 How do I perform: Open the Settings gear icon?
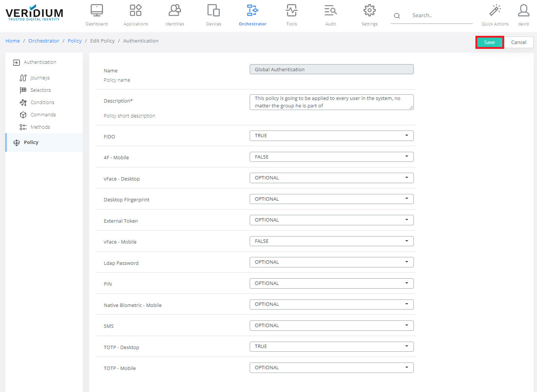tap(369, 10)
